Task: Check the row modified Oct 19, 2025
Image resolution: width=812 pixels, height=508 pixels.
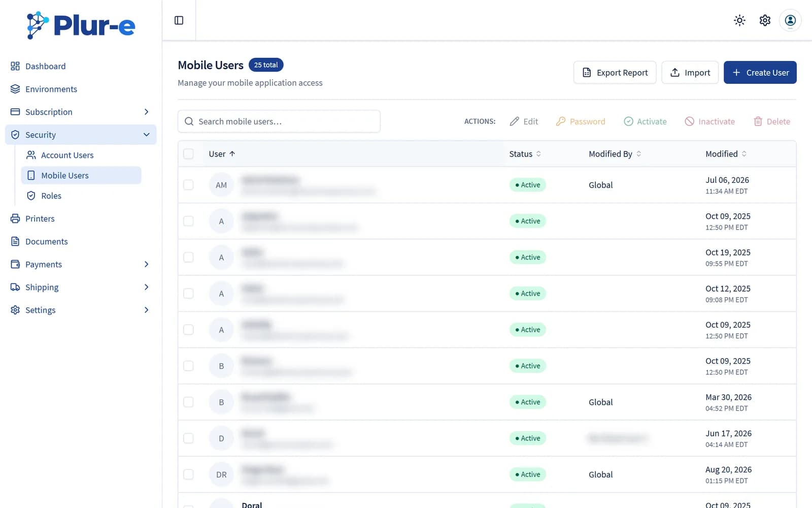Action: 188,258
